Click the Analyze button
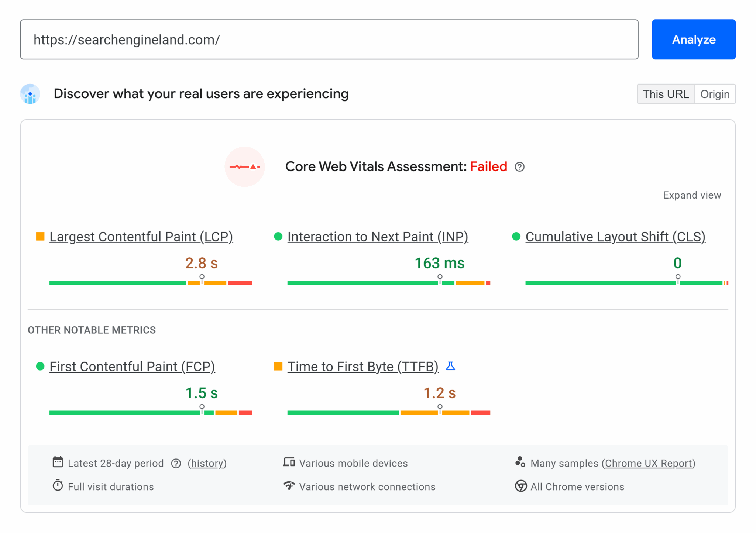Image resolution: width=756 pixels, height=533 pixels. [694, 39]
